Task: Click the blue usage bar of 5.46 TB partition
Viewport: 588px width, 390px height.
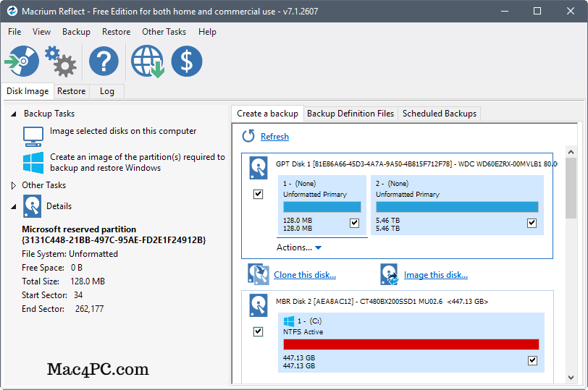Action: coord(457,207)
